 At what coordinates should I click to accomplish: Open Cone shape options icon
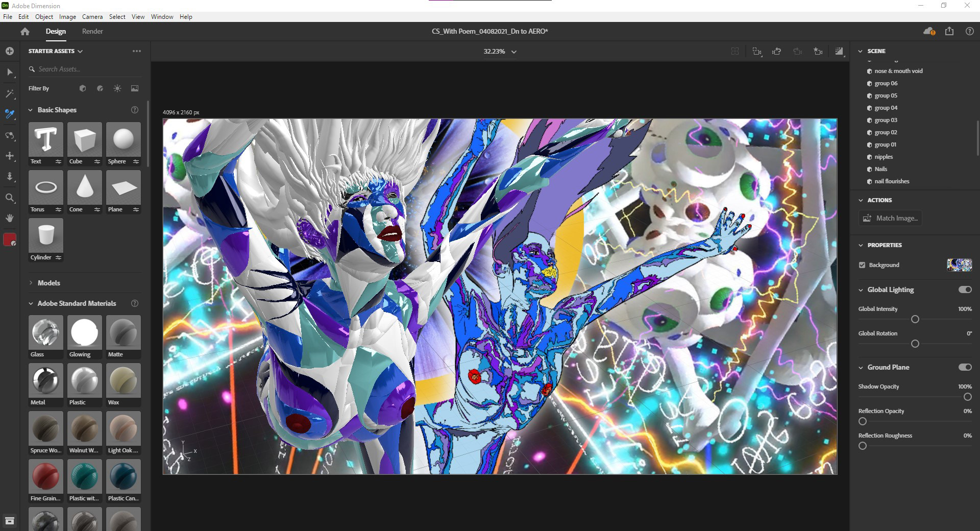[x=97, y=209]
